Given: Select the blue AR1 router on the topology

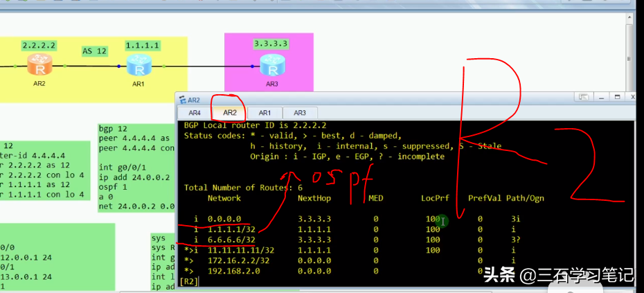Looking at the screenshot, I should coord(138,65).
